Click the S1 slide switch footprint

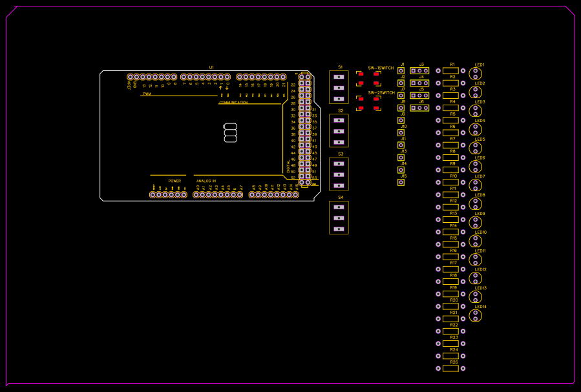point(339,86)
